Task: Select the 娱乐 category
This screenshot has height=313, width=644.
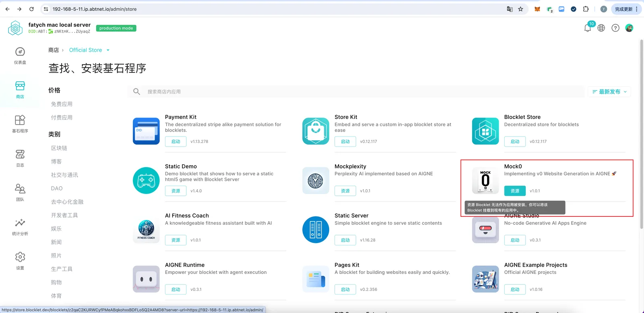Action: (x=56, y=229)
